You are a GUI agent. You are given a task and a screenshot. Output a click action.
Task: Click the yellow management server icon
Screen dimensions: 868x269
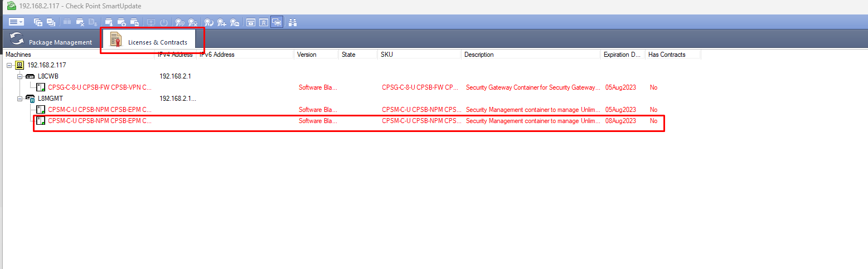tap(20, 65)
